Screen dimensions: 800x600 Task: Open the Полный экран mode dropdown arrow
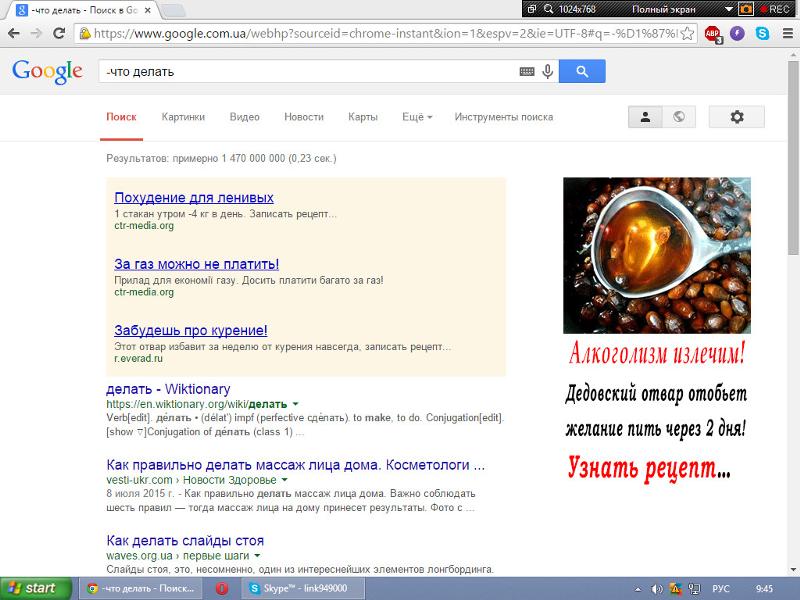(x=729, y=9)
